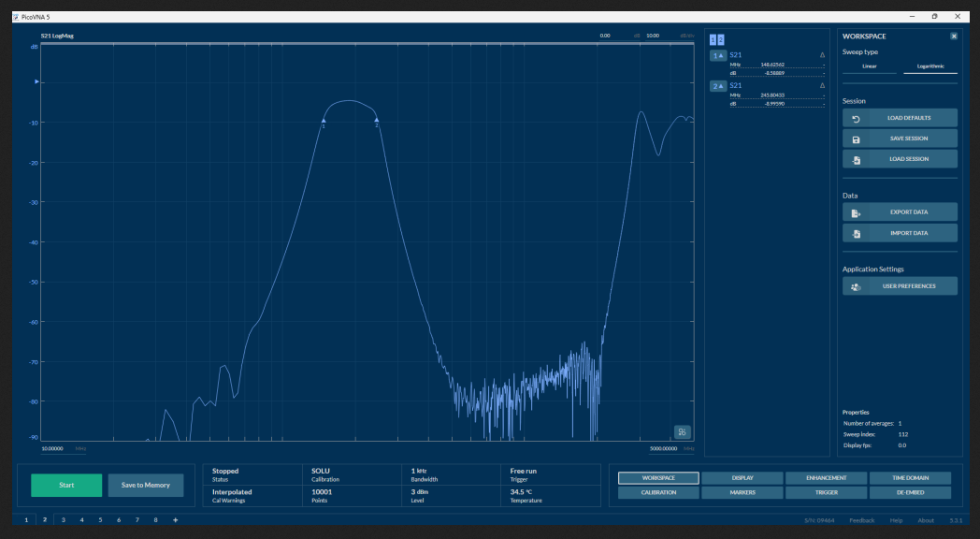This screenshot has width=980, height=539.
Task: Open the About link in status bar
Action: coord(926,521)
